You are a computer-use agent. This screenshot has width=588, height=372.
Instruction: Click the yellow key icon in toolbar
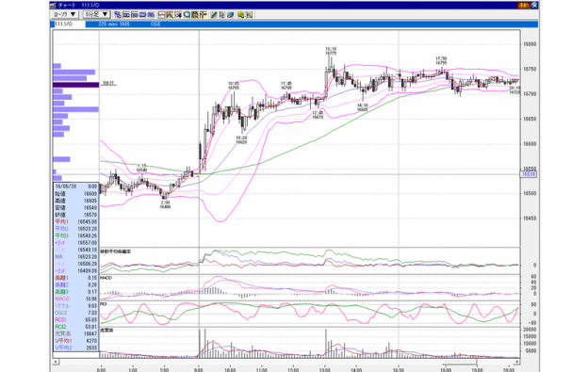[240, 15]
